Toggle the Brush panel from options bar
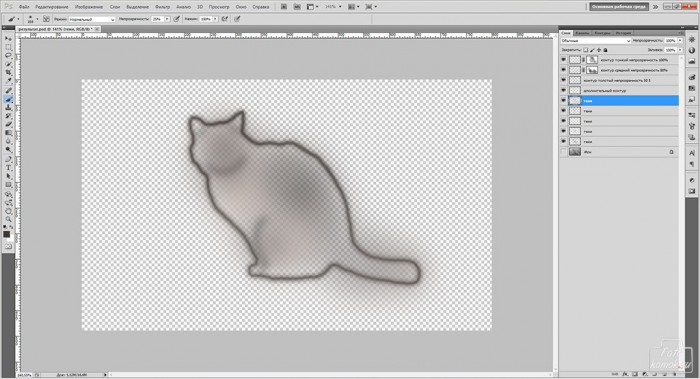Image resolution: width=700 pixels, height=379 pixels. (x=46, y=19)
